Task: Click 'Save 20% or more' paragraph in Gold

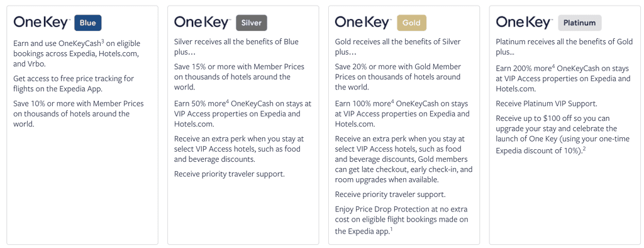Action: coord(398,77)
